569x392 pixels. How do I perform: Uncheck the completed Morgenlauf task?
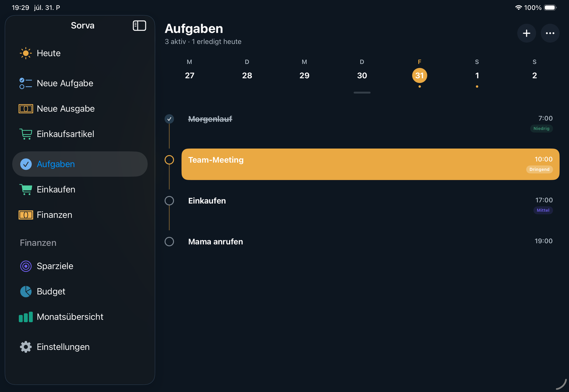(169, 119)
